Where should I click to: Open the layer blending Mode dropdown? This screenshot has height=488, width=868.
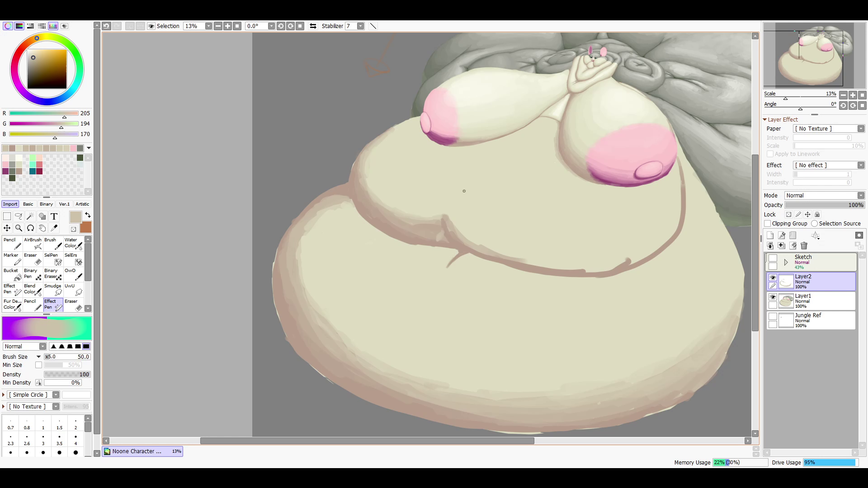pos(824,196)
